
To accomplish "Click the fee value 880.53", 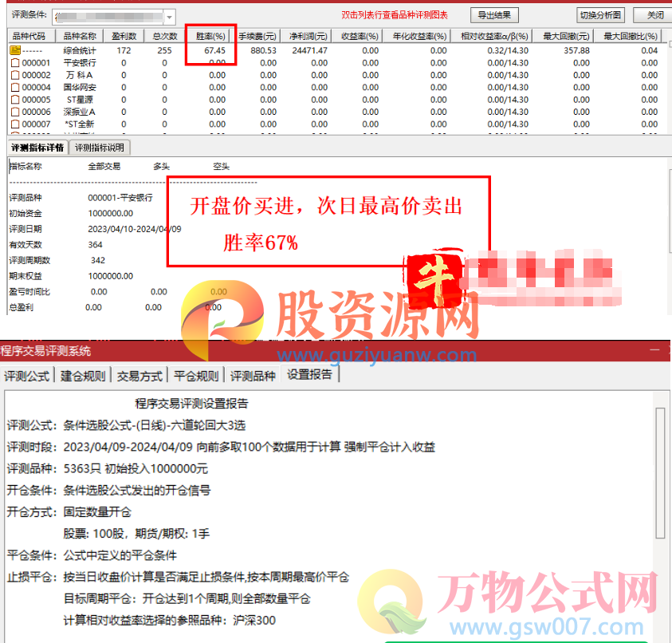I will point(264,50).
